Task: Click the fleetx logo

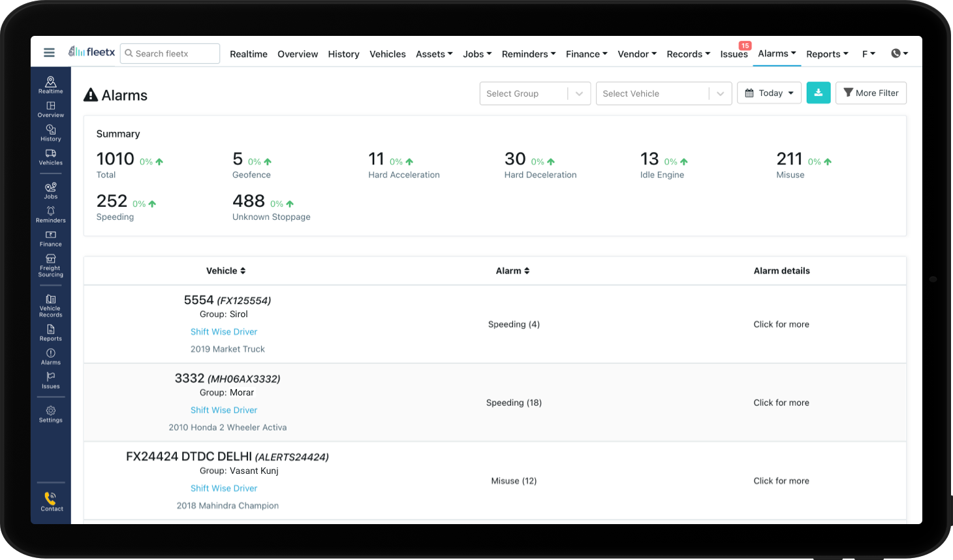Action: 92,52
